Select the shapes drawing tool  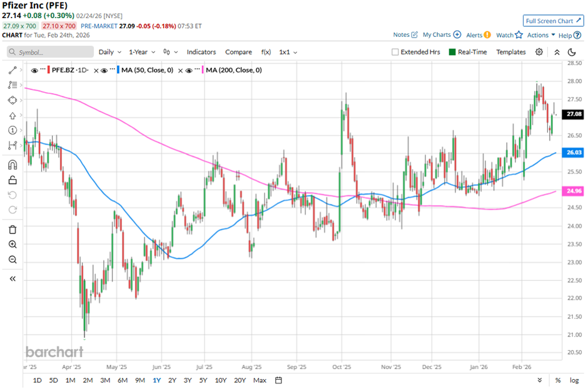point(13,100)
